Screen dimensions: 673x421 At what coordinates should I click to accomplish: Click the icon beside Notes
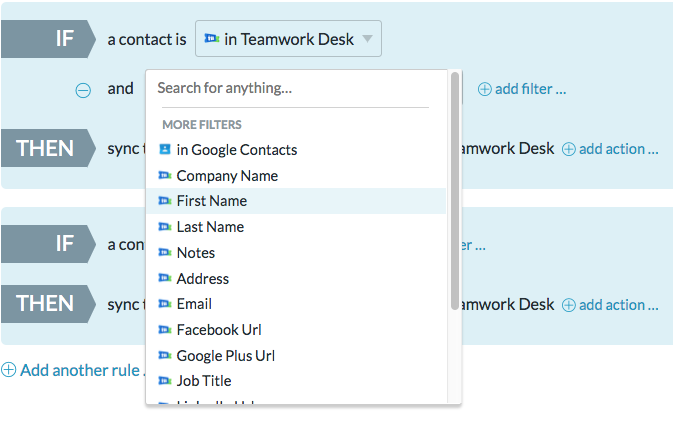[165, 252]
